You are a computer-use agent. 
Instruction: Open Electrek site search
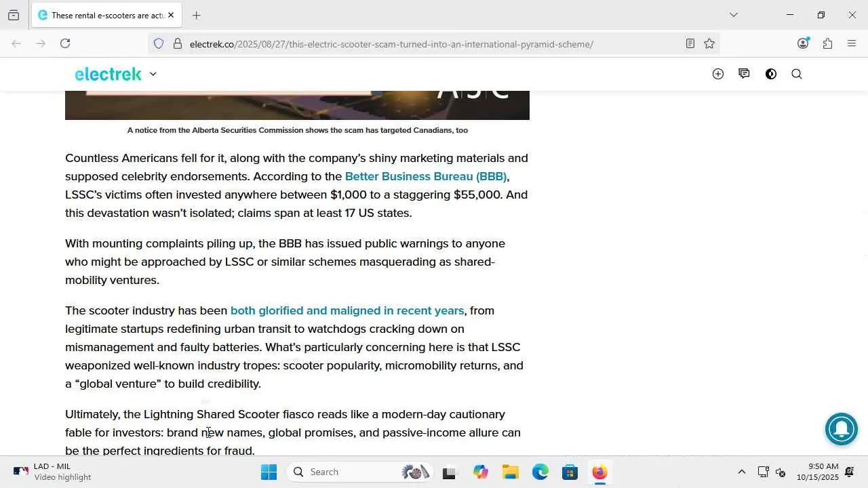point(797,74)
